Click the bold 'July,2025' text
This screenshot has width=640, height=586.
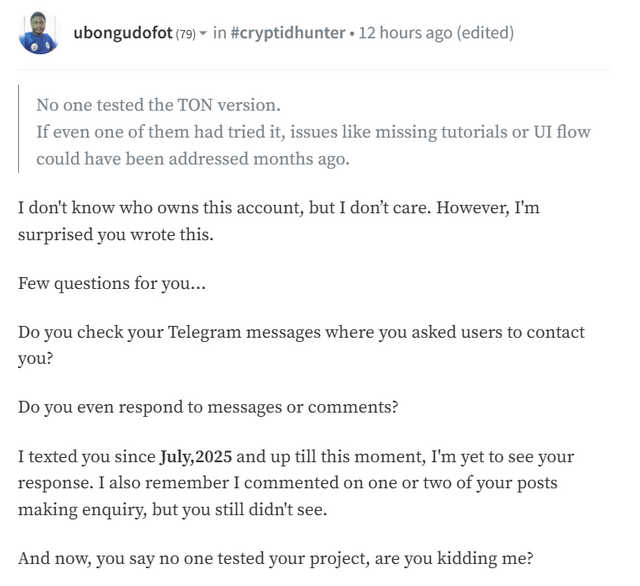196,456
